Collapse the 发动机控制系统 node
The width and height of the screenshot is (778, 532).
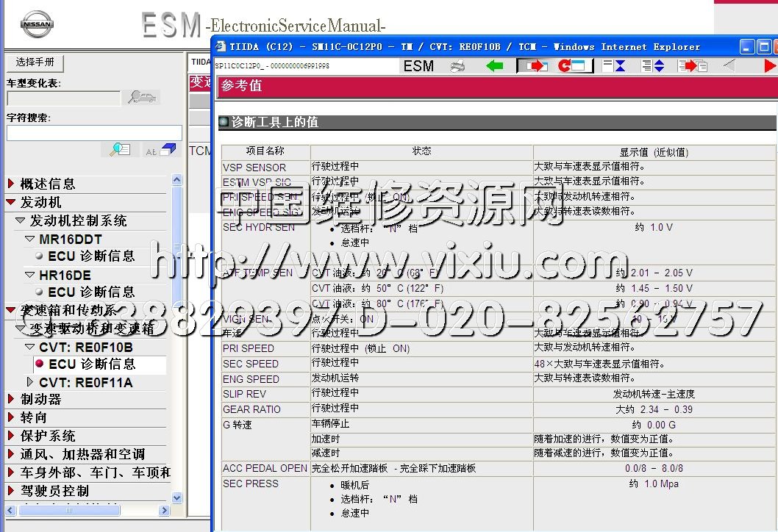pyautogui.click(x=21, y=220)
